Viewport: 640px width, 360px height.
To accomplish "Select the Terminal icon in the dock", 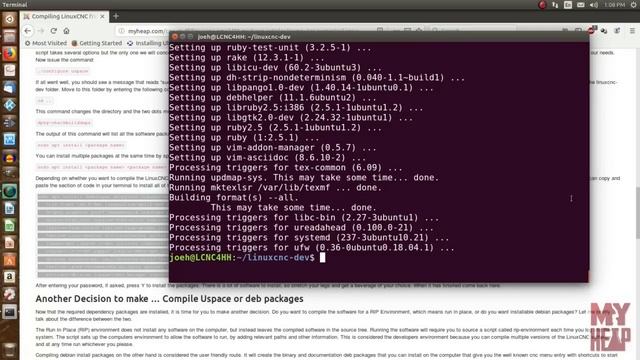I will (9, 312).
